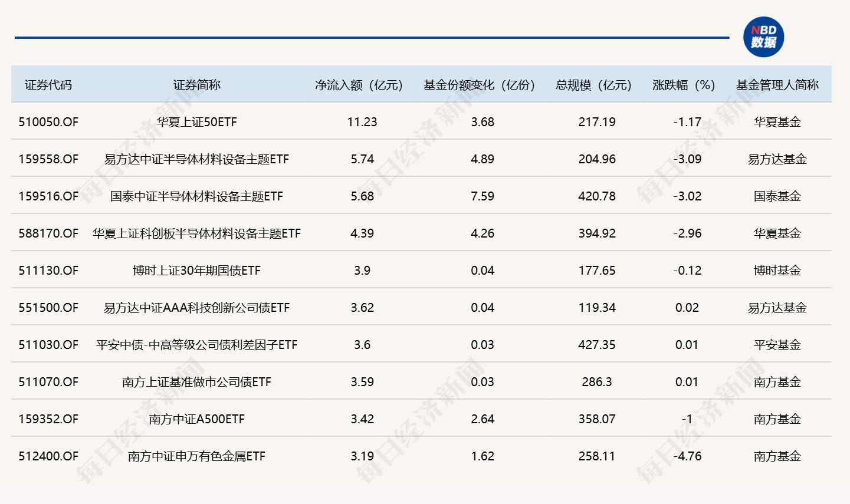Screen dimensions: 850x504
Task: Select fund name 南方中证A500ETF
Action: tap(197, 419)
